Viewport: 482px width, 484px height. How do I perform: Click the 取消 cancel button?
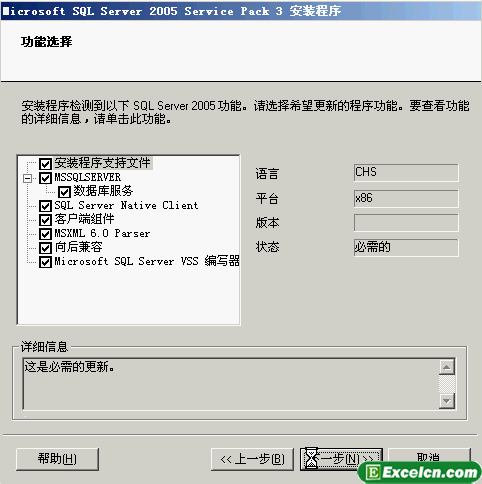pyautogui.click(x=429, y=457)
